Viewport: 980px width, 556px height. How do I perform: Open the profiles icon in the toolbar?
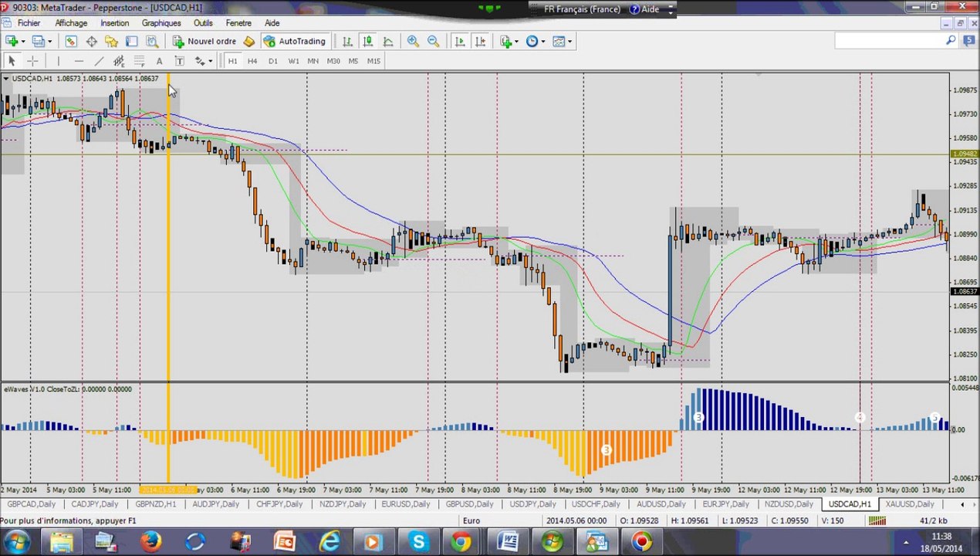point(38,41)
